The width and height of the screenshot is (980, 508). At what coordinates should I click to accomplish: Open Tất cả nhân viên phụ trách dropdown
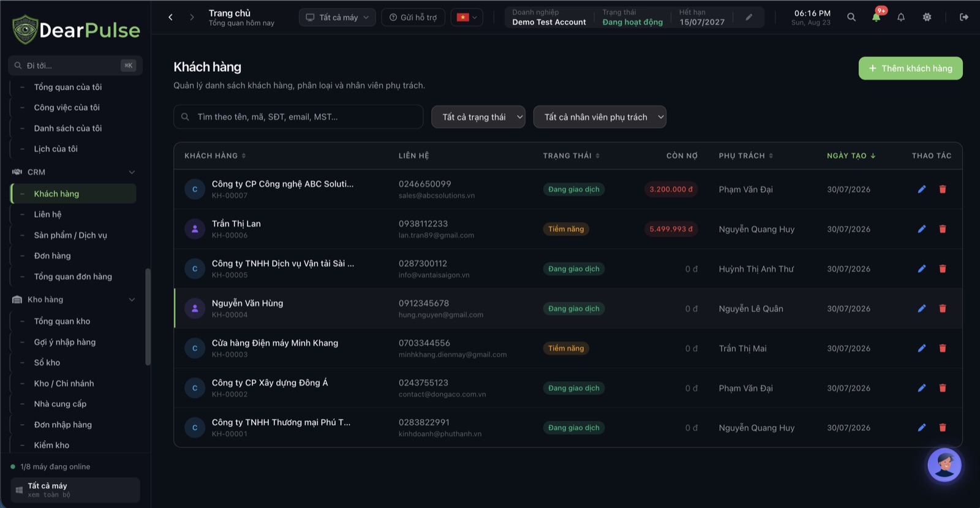pos(600,117)
